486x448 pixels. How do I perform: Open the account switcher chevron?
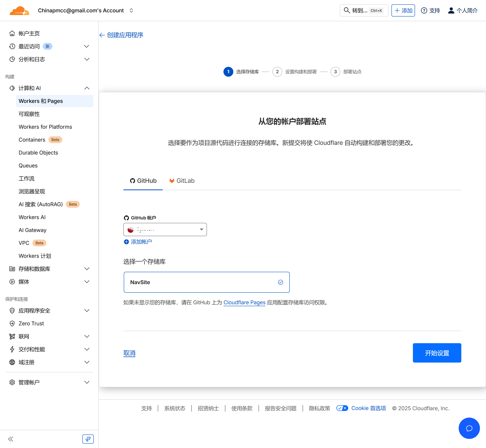point(131,10)
